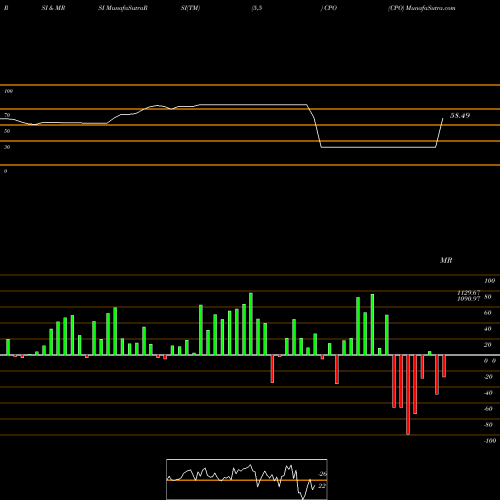Image resolution: width=500 pixels, height=500 pixels.
Task: Click the -40 label on MR axis
Action: click(x=488, y=393)
